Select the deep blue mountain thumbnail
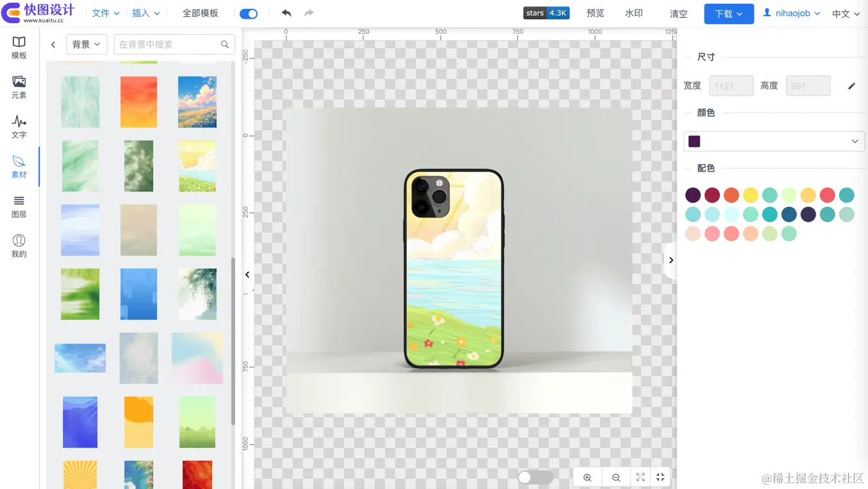 [80, 422]
